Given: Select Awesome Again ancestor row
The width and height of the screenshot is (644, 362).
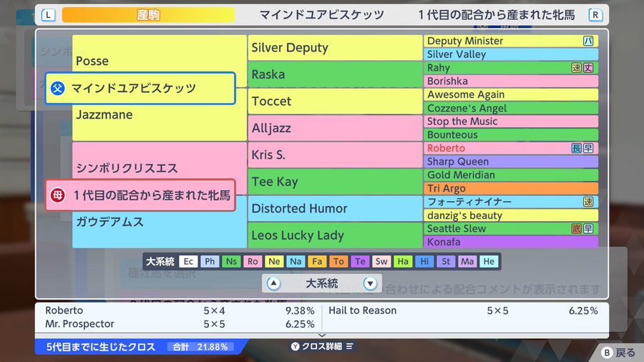Looking at the screenshot, I should [511, 94].
